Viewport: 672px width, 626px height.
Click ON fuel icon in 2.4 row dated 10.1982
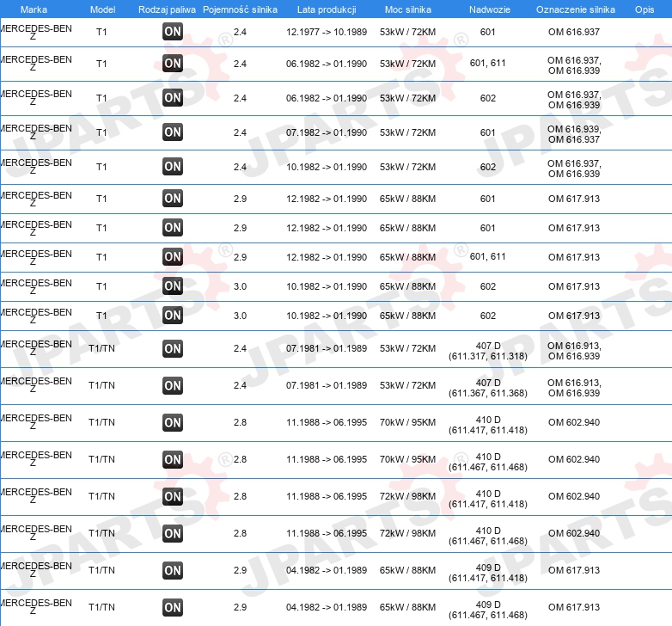[173, 166]
